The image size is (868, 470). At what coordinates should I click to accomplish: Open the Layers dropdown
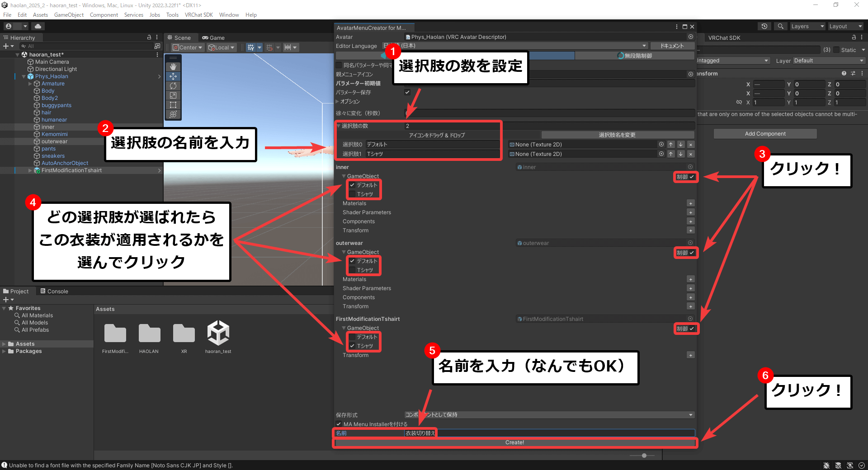807,26
